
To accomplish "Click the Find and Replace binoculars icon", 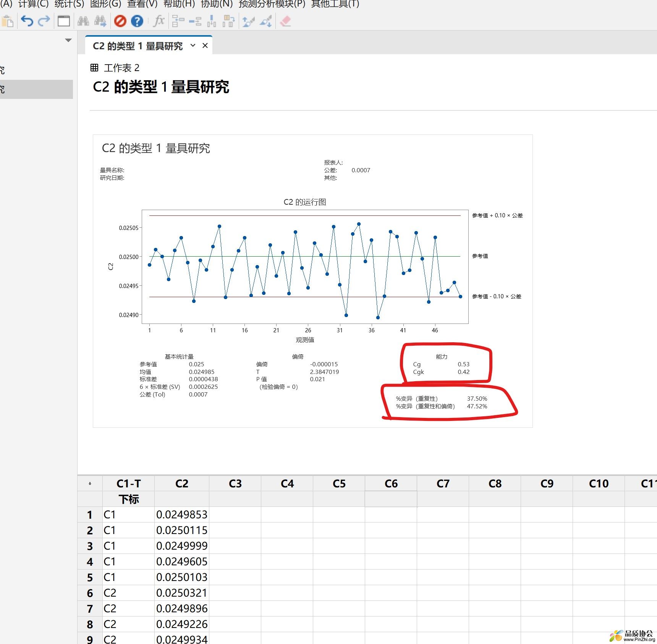I will pyautogui.click(x=100, y=21).
